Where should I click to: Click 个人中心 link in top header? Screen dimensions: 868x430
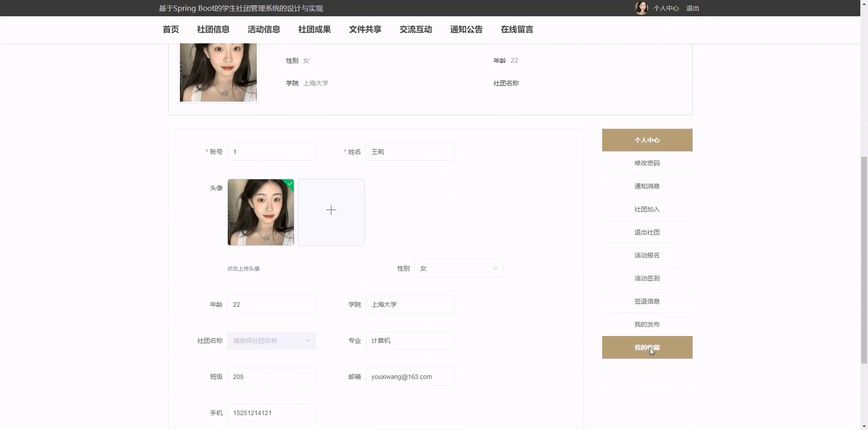(x=666, y=8)
